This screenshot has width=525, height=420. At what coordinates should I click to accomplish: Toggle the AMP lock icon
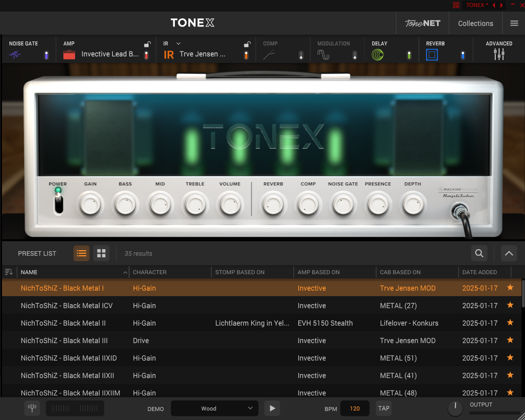[x=147, y=44]
